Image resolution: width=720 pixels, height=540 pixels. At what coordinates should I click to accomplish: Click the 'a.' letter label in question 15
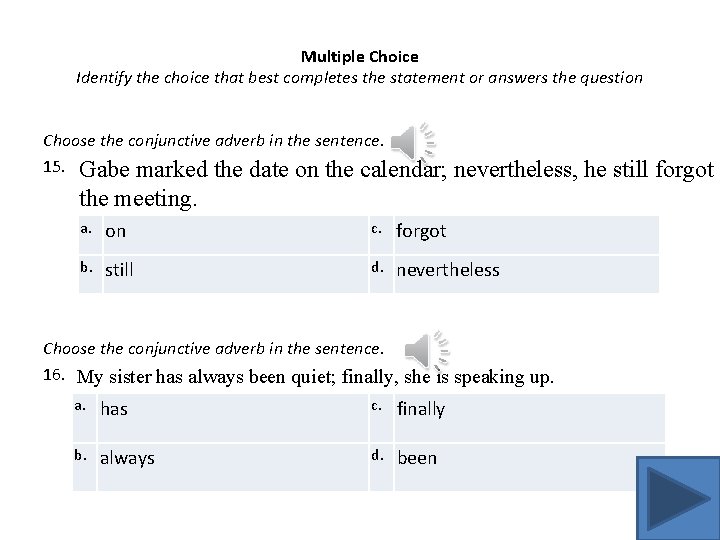87,230
